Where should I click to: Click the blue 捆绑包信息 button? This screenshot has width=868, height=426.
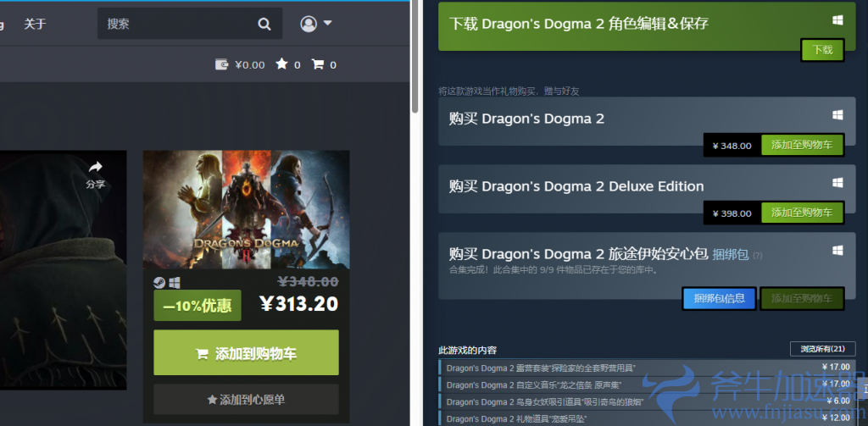point(719,298)
